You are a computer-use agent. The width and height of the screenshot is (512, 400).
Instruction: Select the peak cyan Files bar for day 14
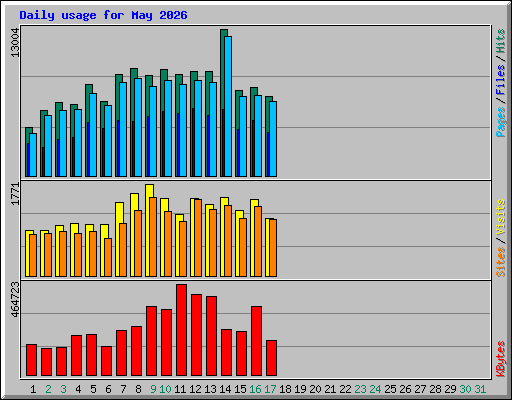pos(228,106)
